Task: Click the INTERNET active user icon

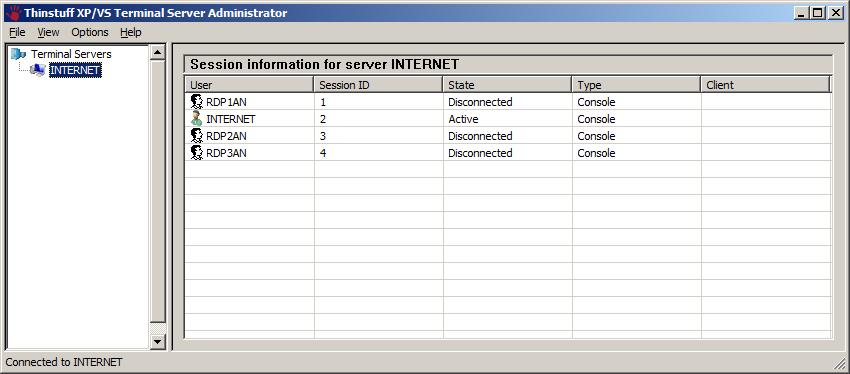Action: (x=197, y=119)
